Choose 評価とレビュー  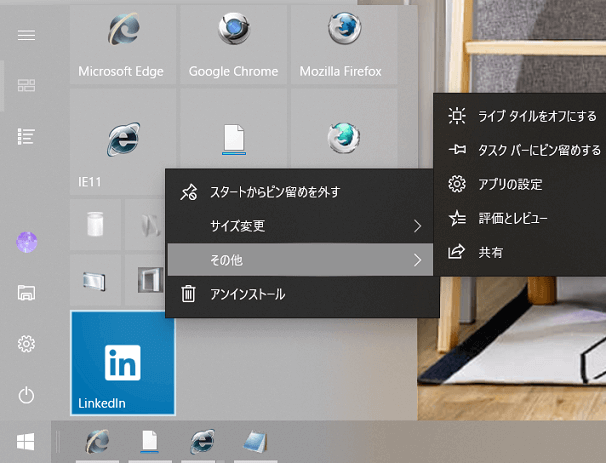(x=521, y=218)
